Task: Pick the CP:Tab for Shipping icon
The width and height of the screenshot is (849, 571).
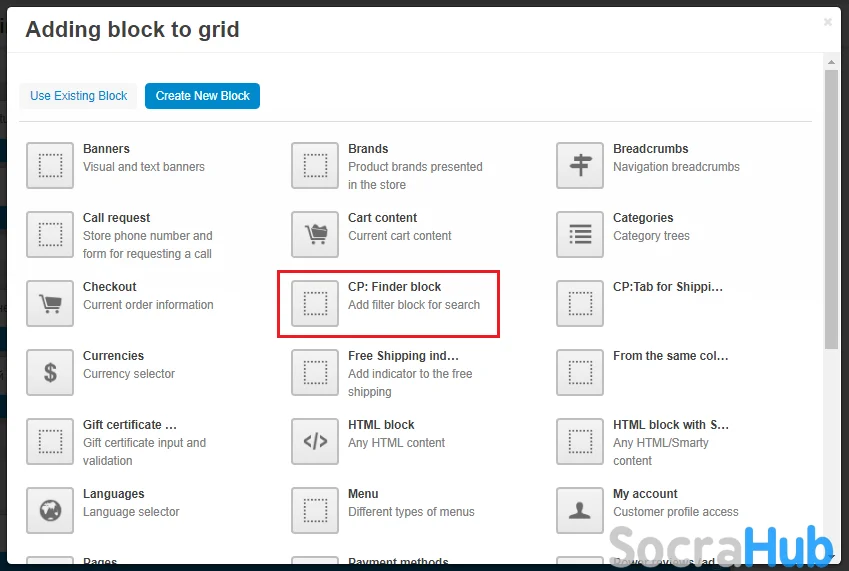Action: click(x=580, y=304)
